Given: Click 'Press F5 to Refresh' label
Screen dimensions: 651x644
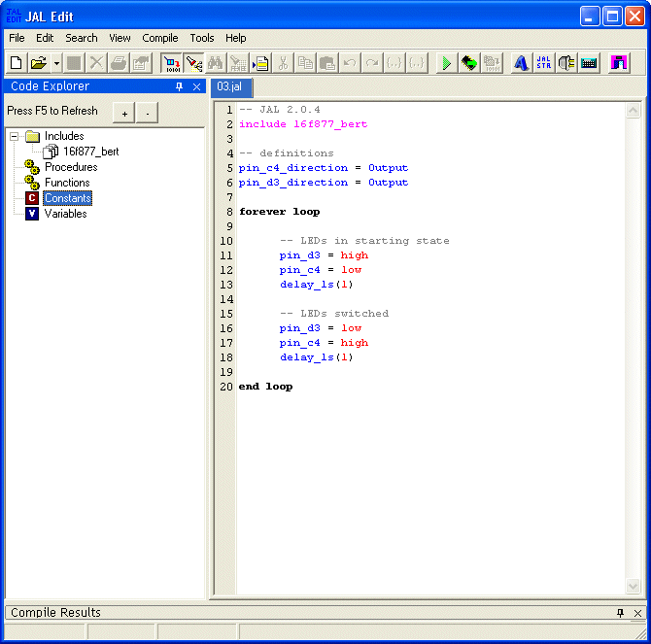Looking at the screenshot, I should [52, 111].
